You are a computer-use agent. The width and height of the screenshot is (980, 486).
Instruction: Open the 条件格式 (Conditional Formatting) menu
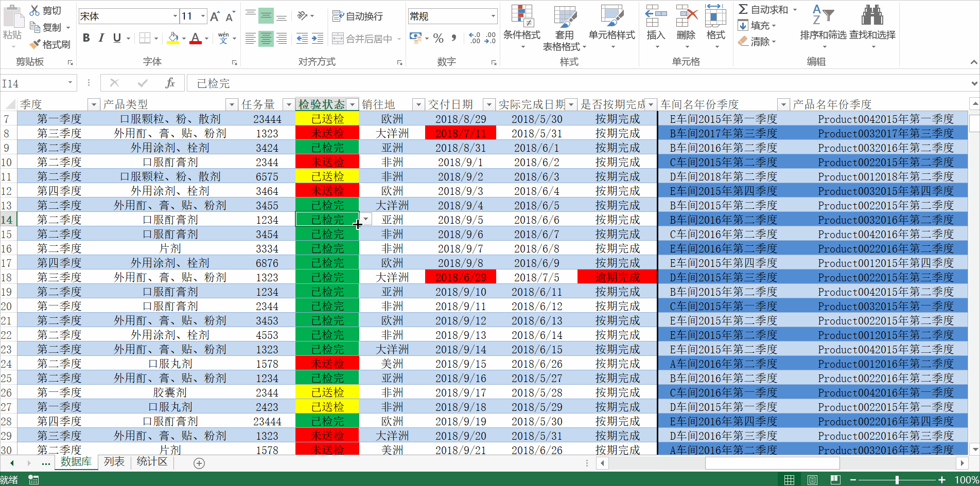pyautogui.click(x=522, y=23)
